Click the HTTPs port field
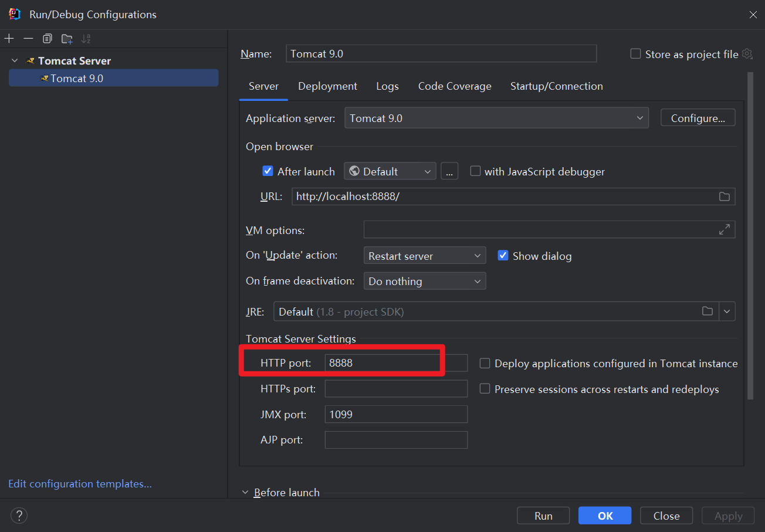 396,388
